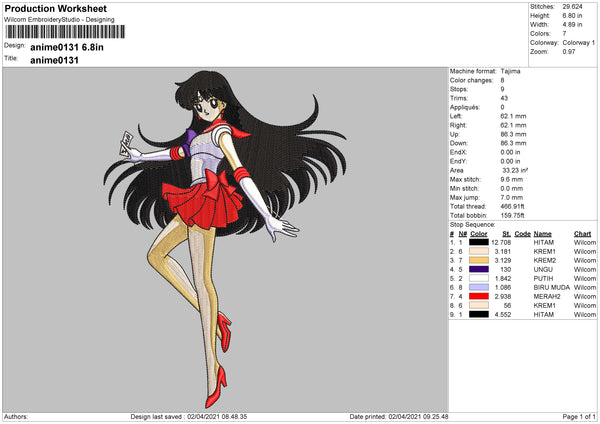
Task: Click the Area value '33.23 in²'
Action: pos(515,170)
